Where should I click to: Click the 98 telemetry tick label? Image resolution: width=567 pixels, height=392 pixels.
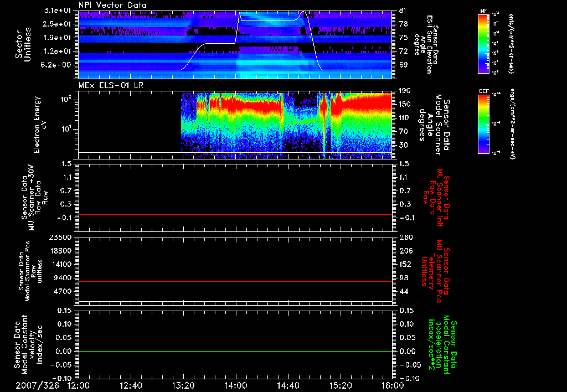coord(403,278)
